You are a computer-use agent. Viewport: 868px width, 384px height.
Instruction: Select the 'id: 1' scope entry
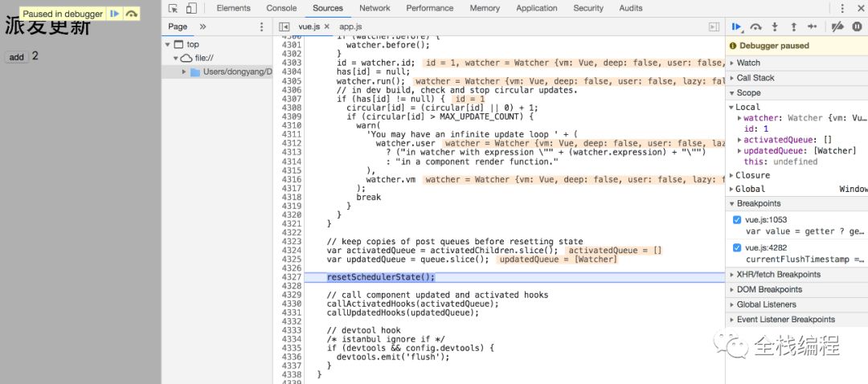755,129
